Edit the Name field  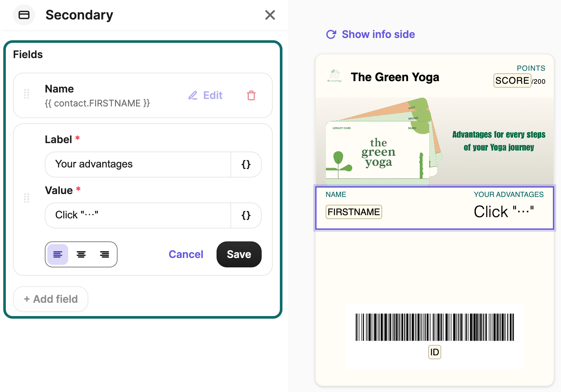tap(205, 95)
